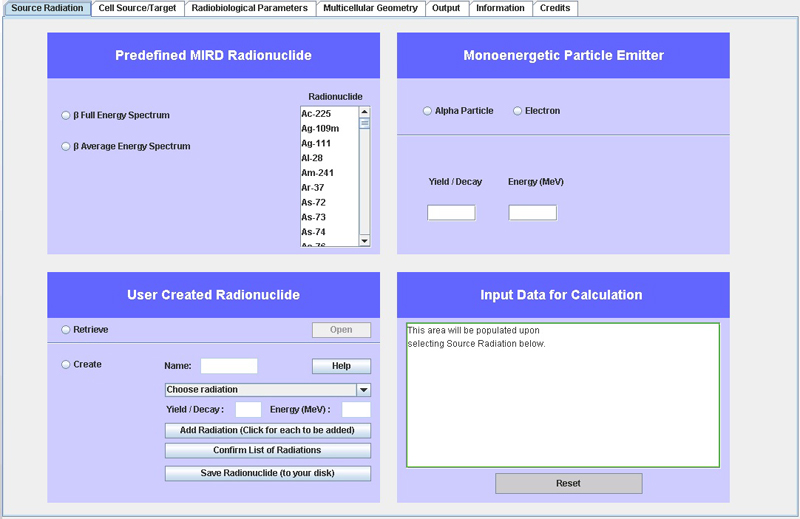This screenshot has height=519, width=800.
Task: Open the Credits tab
Action: click(555, 8)
